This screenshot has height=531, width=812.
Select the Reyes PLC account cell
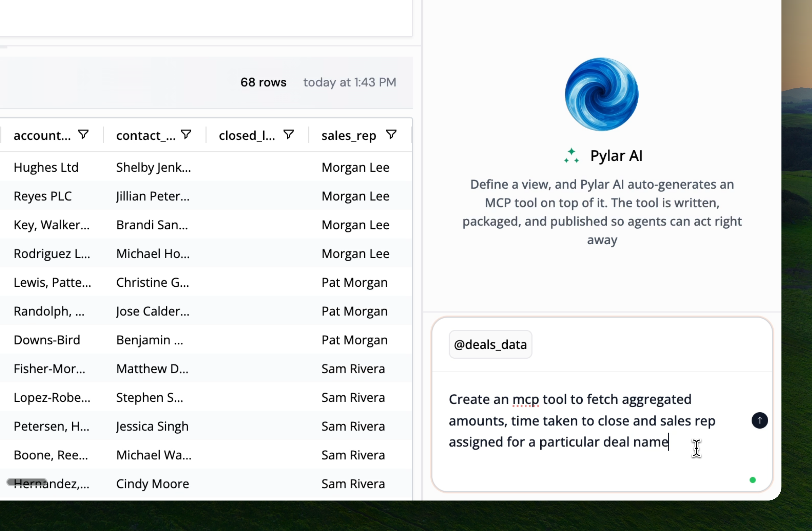pyautogui.click(x=43, y=196)
